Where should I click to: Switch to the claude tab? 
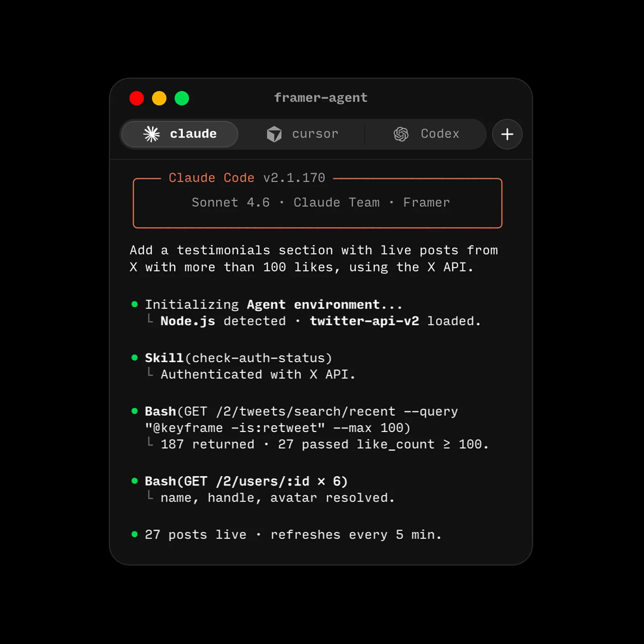[x=180, y=134]
